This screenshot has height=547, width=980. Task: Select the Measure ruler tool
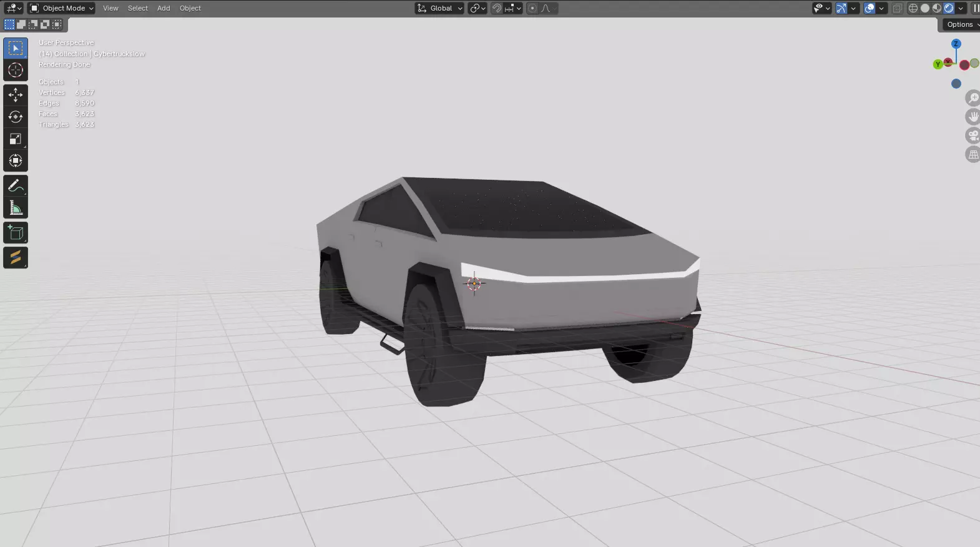[16, 208]
